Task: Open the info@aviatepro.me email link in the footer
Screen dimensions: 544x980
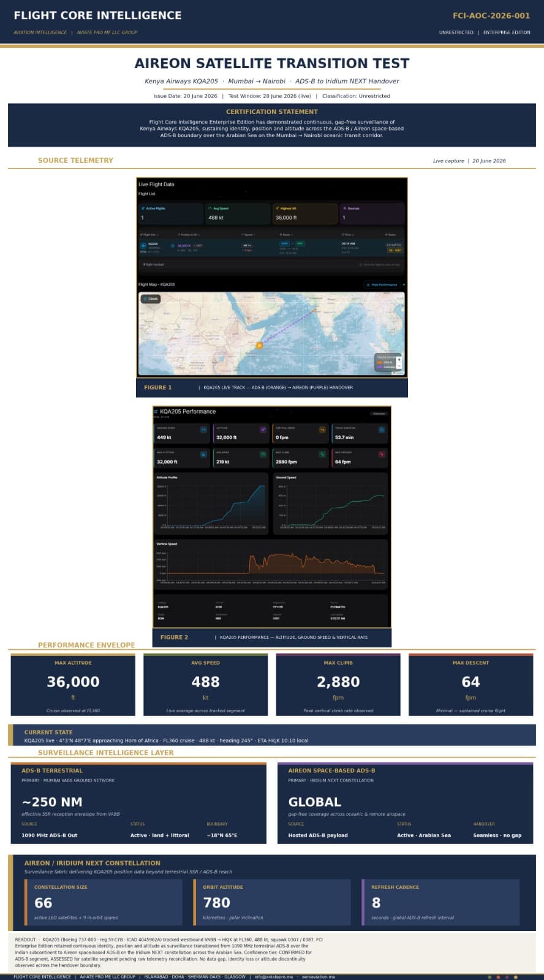Action: [x=273, y=977]
